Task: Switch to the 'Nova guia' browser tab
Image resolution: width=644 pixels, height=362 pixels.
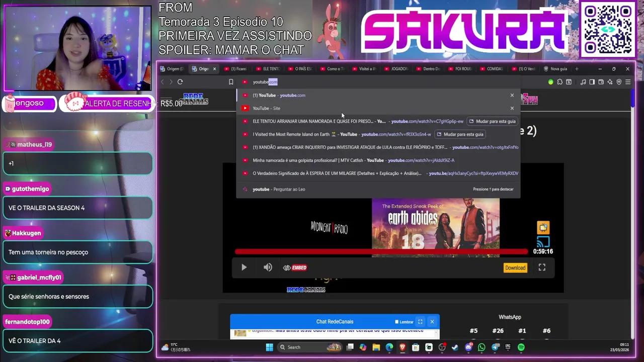Action: (x=555, y=69)
